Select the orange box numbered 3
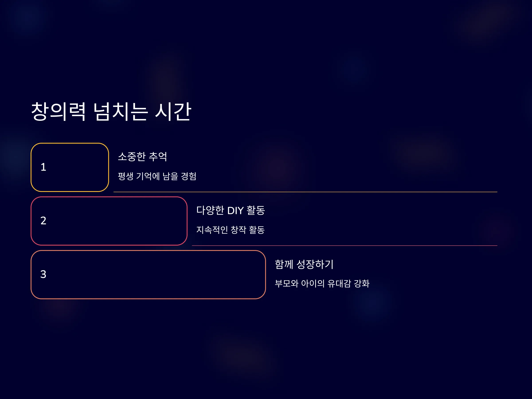Image resolution: width=532 pixels, height=399 pixels. 148,275
